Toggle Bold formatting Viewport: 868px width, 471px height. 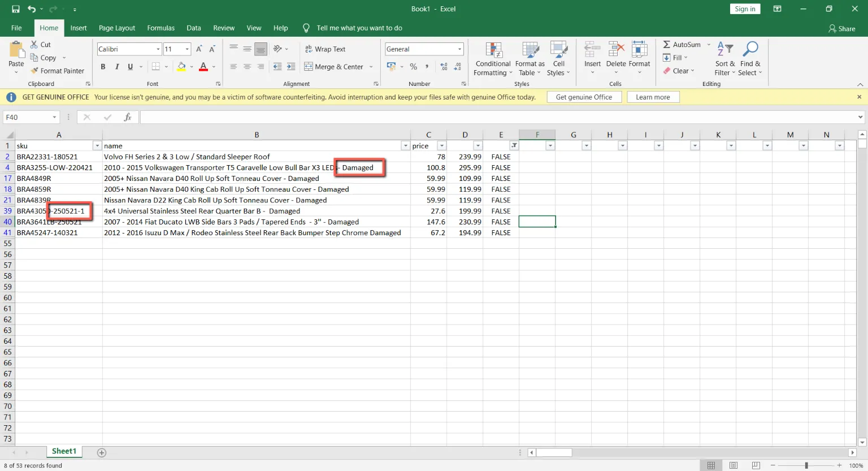click(103, 67)
